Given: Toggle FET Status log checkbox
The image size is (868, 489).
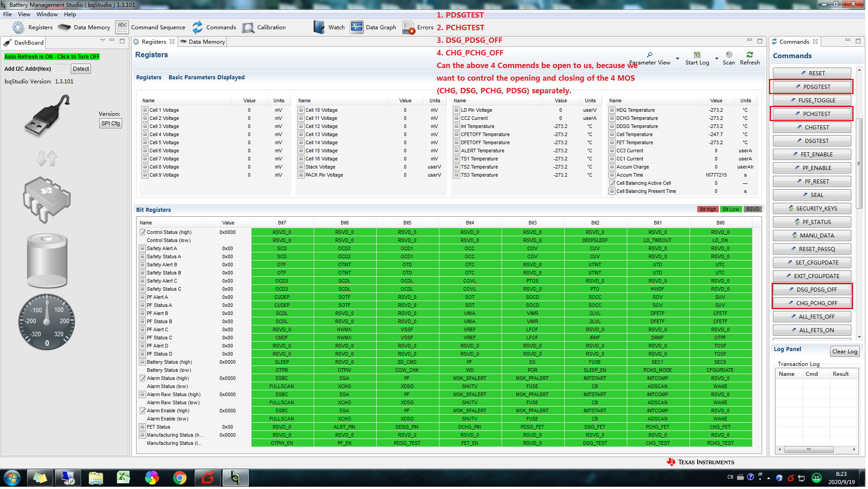Looking at the screenshot, I should coord(142,427).
